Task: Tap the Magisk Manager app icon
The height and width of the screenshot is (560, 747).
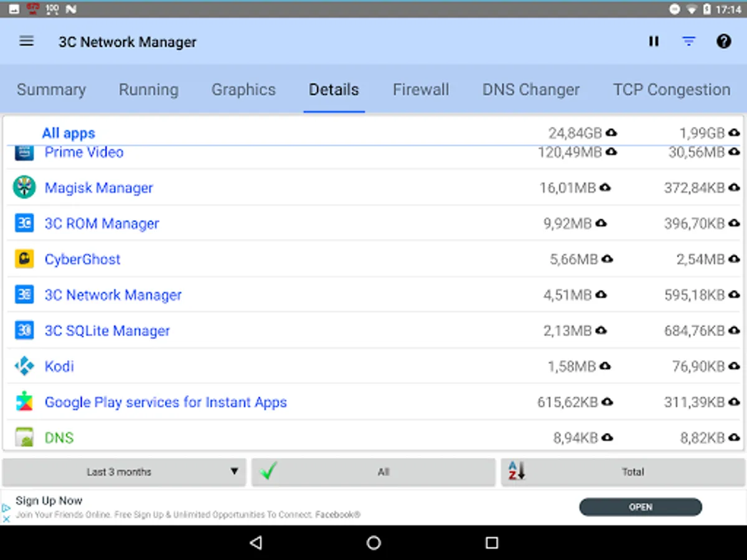Action: click(24, 187)
